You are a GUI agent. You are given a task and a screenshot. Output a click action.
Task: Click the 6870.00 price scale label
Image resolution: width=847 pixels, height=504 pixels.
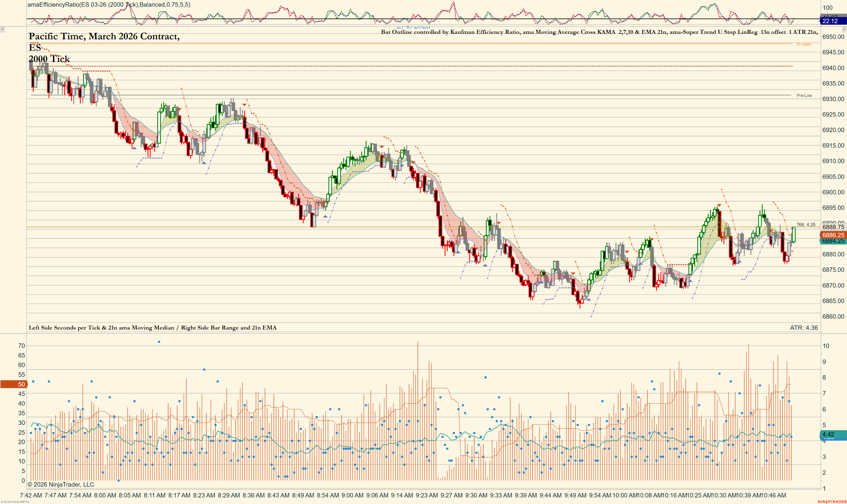(833, 285)
